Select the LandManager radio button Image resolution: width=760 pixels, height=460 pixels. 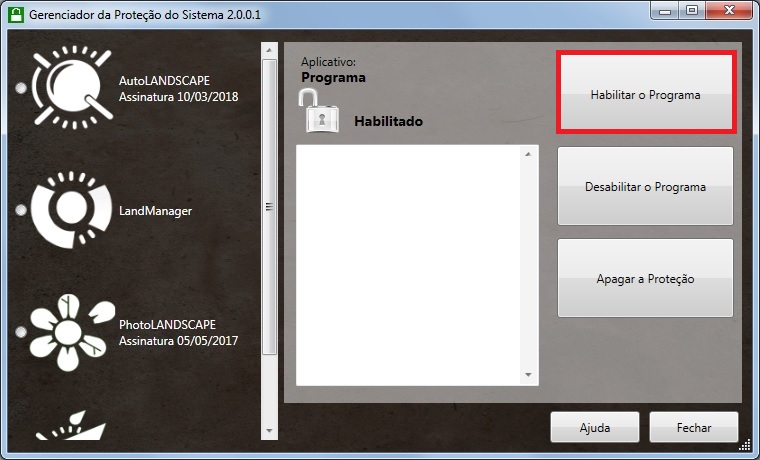(x=21, y=211)
